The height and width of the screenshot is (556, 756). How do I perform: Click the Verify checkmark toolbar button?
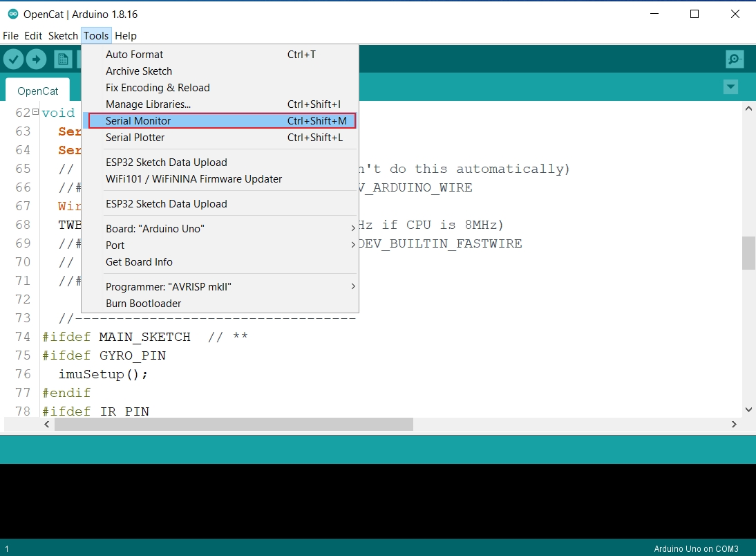click(13, 59)
